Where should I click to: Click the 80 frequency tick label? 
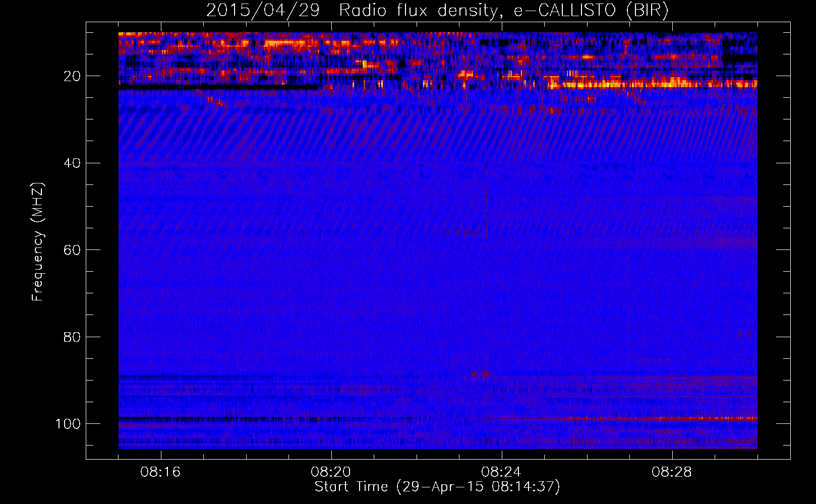72,337
